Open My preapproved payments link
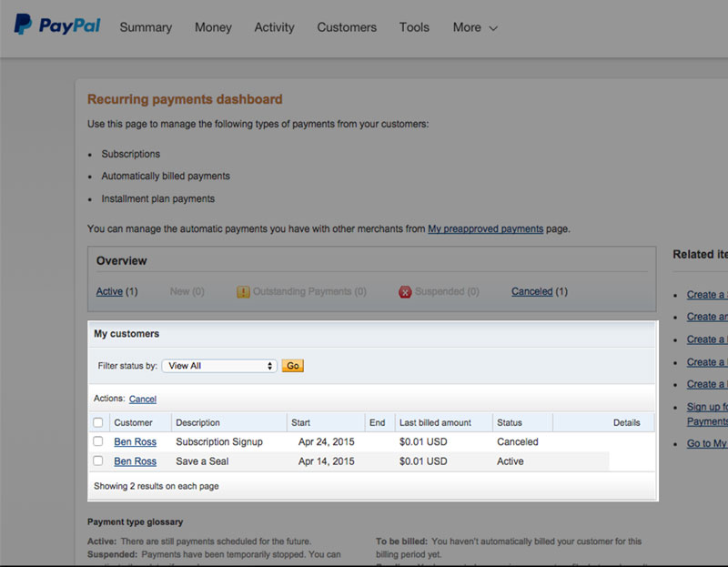Image resolution: width=728 pixels, height=567 pixels. coord(485,229)
